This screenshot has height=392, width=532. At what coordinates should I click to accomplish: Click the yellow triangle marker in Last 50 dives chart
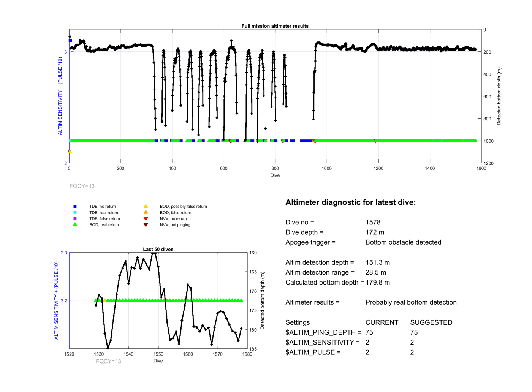coord(104,300)
